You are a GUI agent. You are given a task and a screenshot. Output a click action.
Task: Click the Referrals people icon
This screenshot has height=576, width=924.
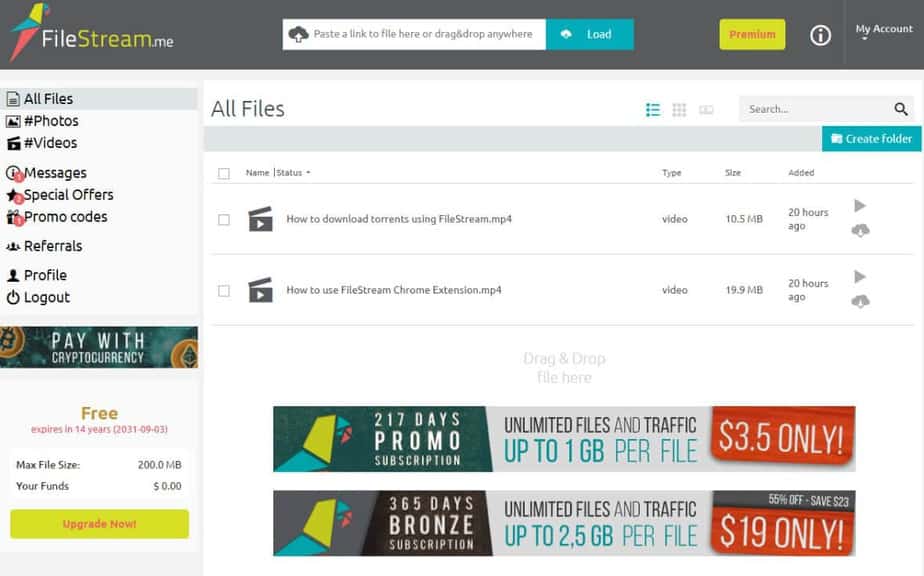pos(13,246)
